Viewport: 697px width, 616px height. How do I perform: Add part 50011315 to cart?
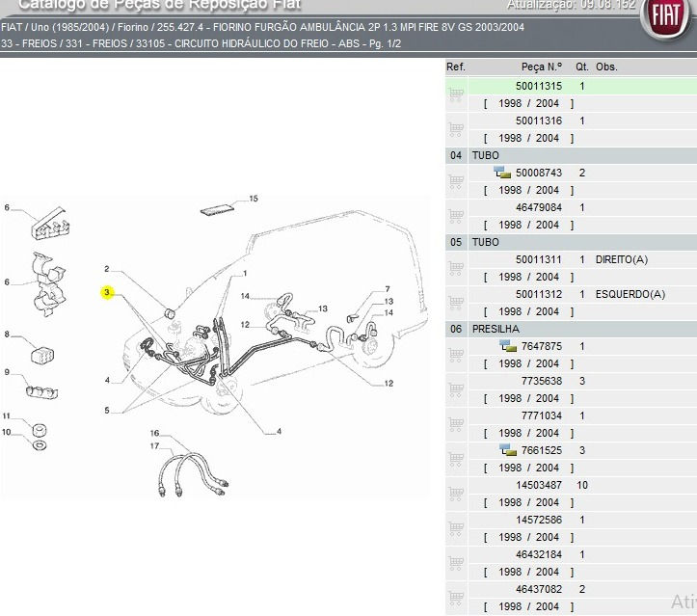coord(456,94)
